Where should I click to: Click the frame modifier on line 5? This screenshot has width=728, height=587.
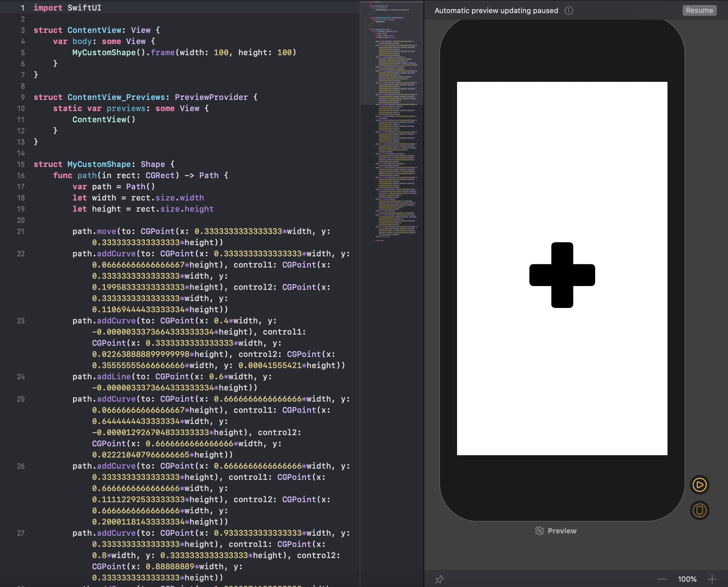tap(162, 53)
